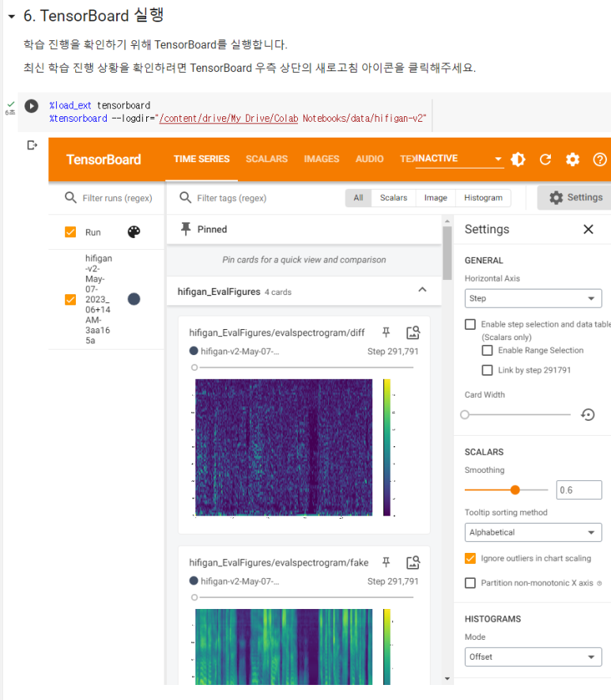
Task: Uncheck the hifigan-v2-May-07 run checkbox
Action: 70,299
